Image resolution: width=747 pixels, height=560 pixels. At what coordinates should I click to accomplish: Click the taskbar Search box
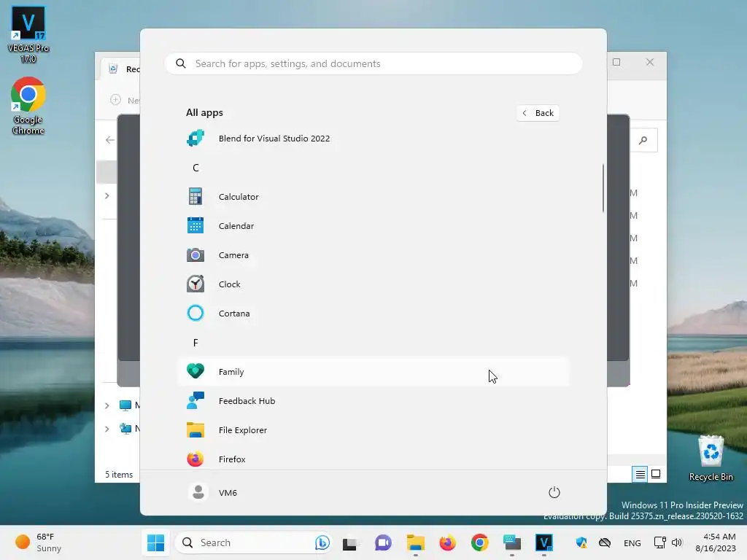253,542
